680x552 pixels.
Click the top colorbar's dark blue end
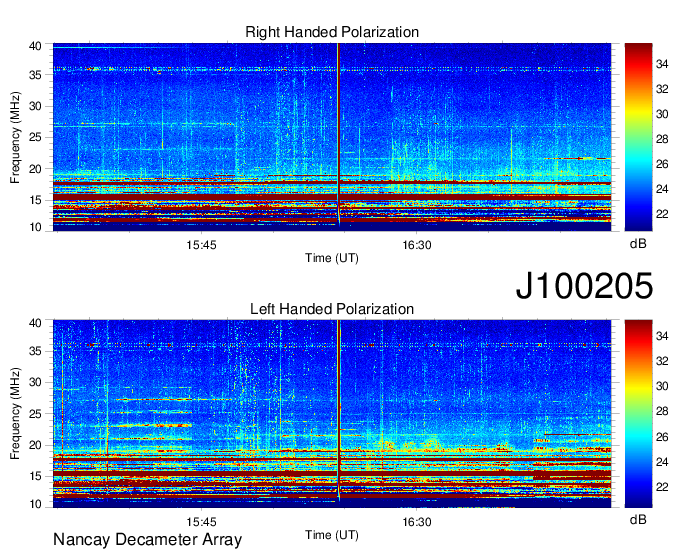638,224
